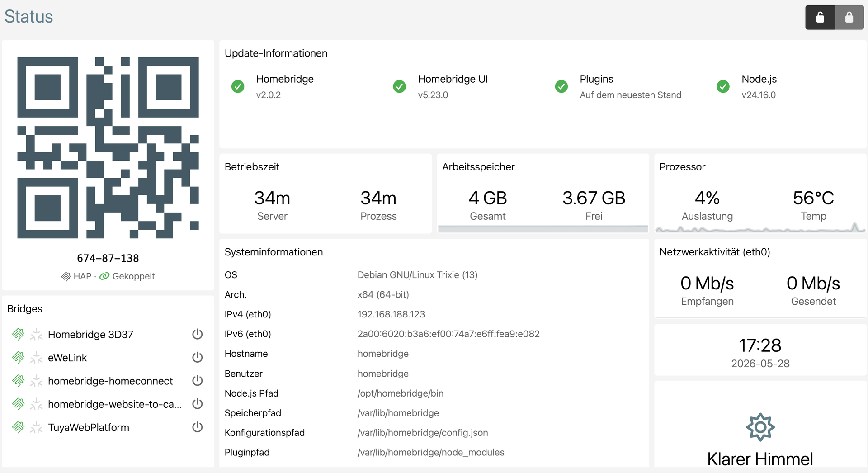The width and height of the screenshot is (868, 473).
Task: Restart the eWeLink bridge
Action: point(198,358)
